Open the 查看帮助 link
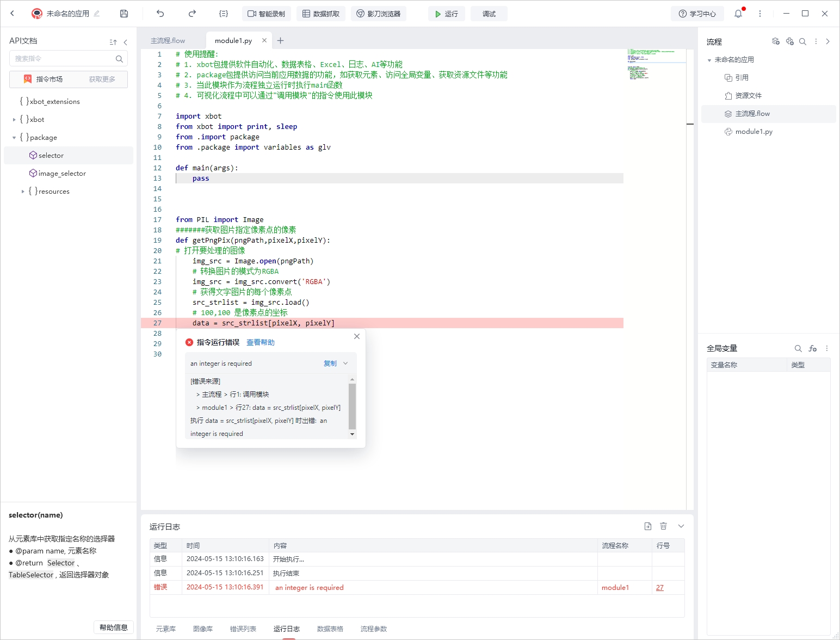 click(x=260, y=342)
